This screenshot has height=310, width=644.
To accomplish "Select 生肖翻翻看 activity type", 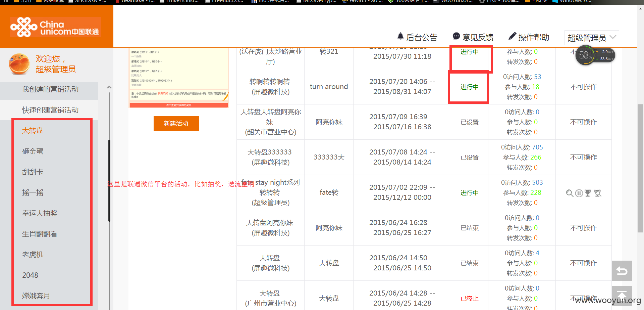I will click(40, 234).
